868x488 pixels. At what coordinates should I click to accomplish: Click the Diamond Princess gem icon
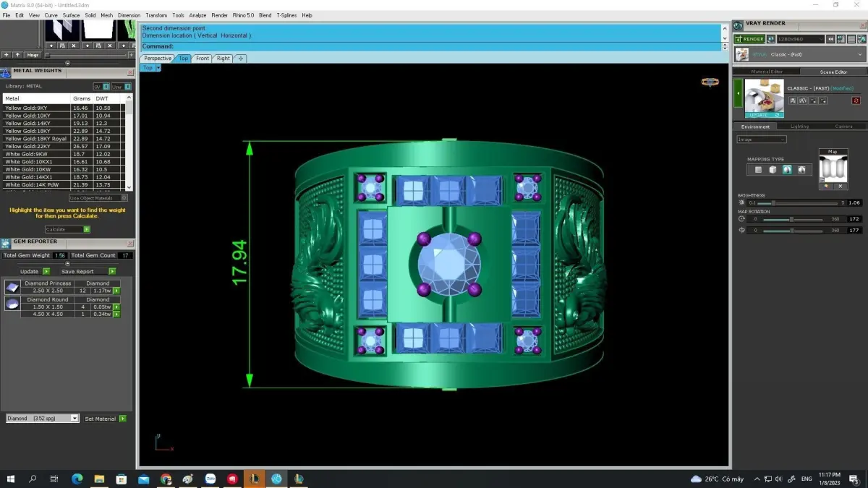(x=12, y=287)
